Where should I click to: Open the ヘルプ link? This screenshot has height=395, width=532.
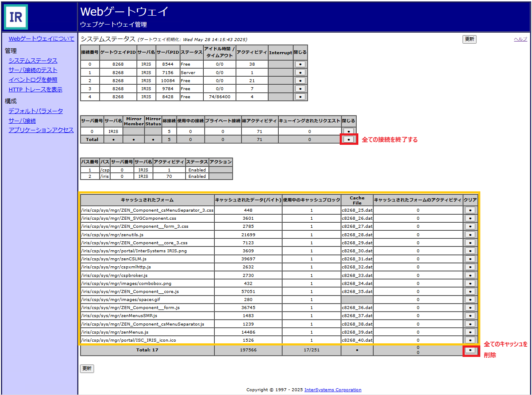[520, 39]
